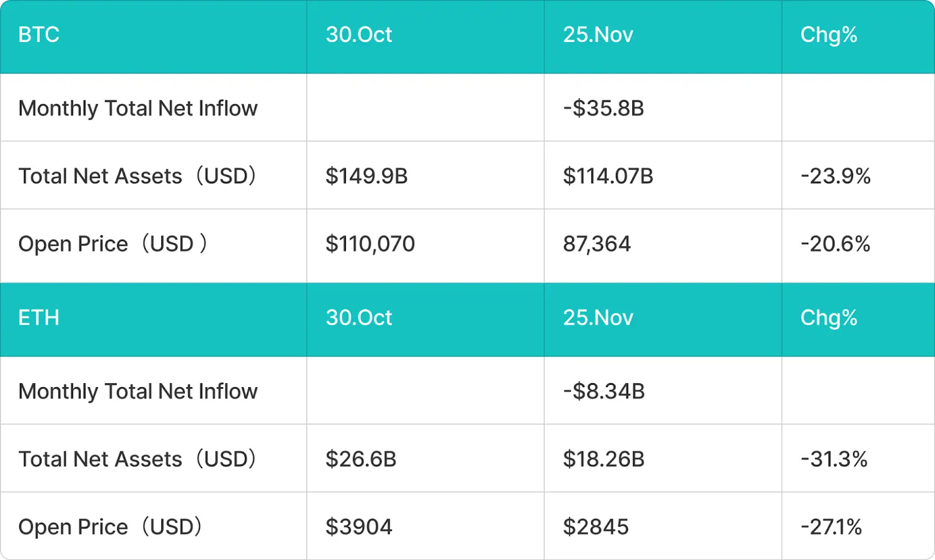Click the $2845 open price value
The width and height of the screenshot is (935, 560).
(595, 527)
